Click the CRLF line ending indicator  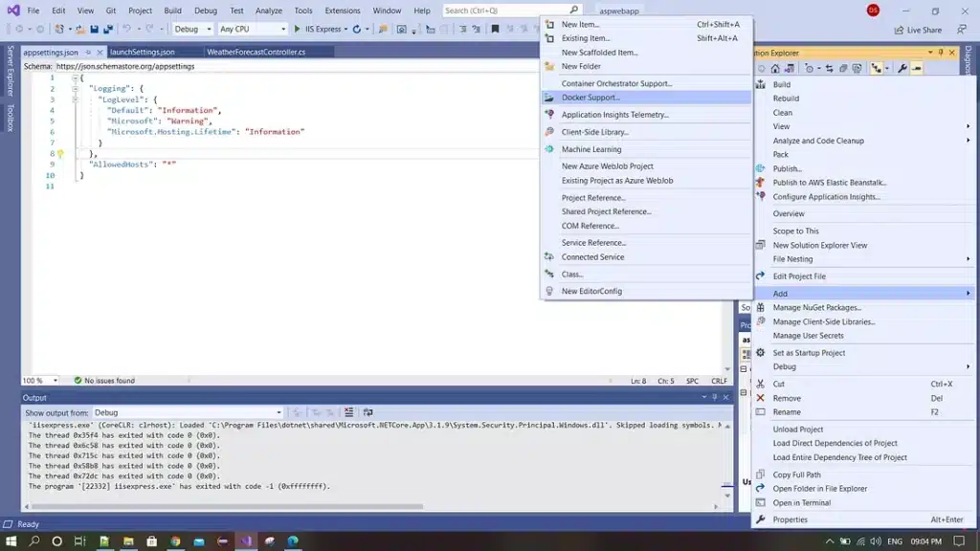tap(719, 381)
